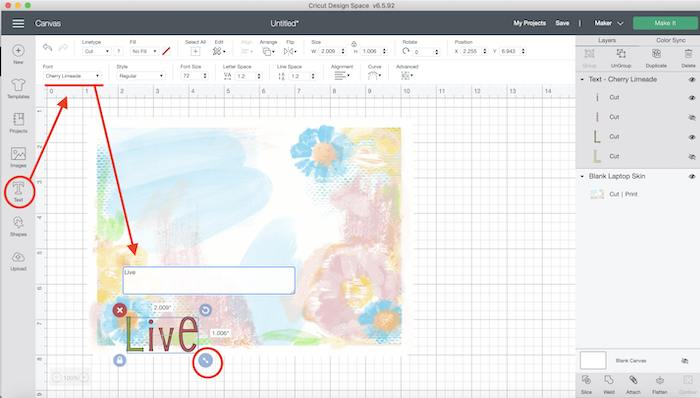This screenshot has height=398, width=700.
Task: Select the Cut | Print layer thumbnail
Action: point(597,194)
